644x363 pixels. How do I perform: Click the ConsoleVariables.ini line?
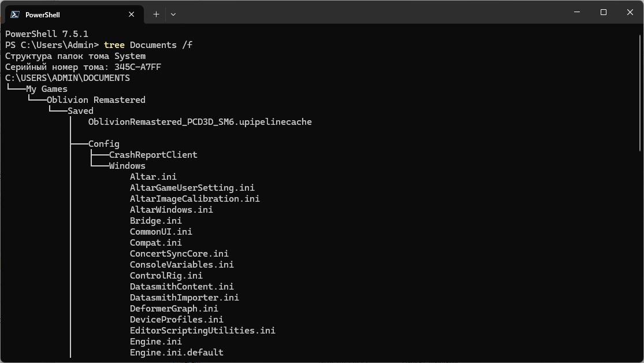click(x=182, y=265)
